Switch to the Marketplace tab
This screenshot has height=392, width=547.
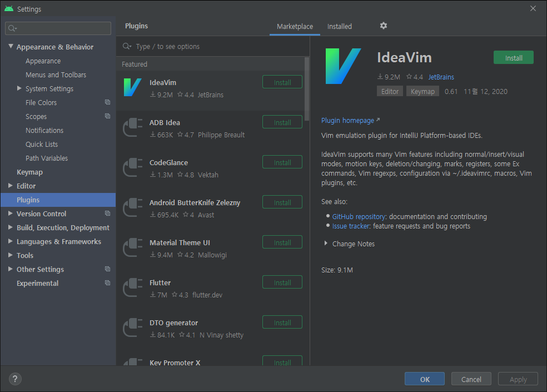(295, 27)
